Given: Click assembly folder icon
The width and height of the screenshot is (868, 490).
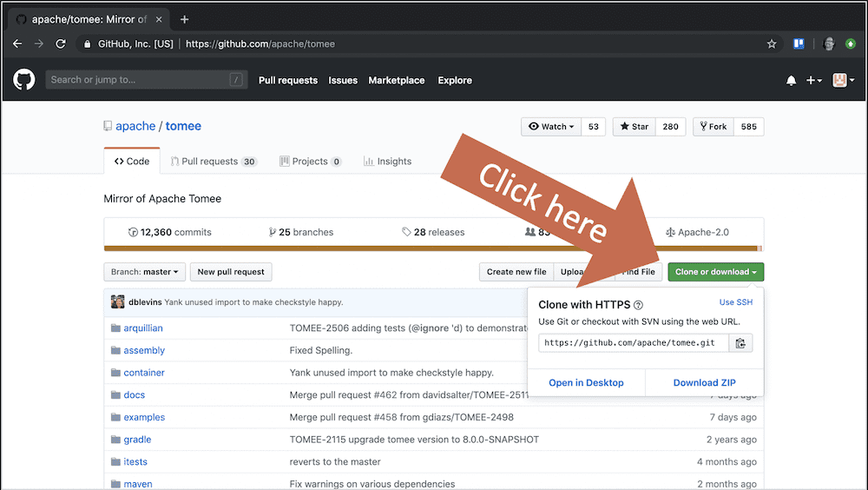Looking at the screenshot, I should pyautogui.click(x=115, y=350).
